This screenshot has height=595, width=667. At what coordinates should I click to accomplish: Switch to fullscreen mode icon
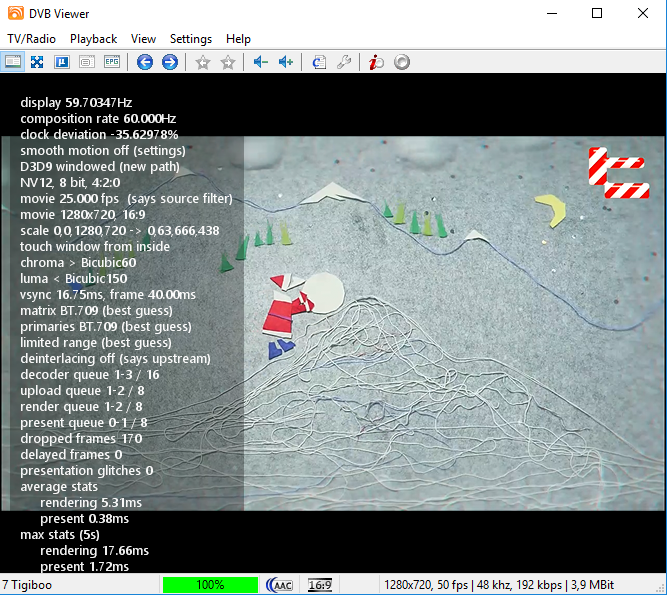click(x=37, y=62)
